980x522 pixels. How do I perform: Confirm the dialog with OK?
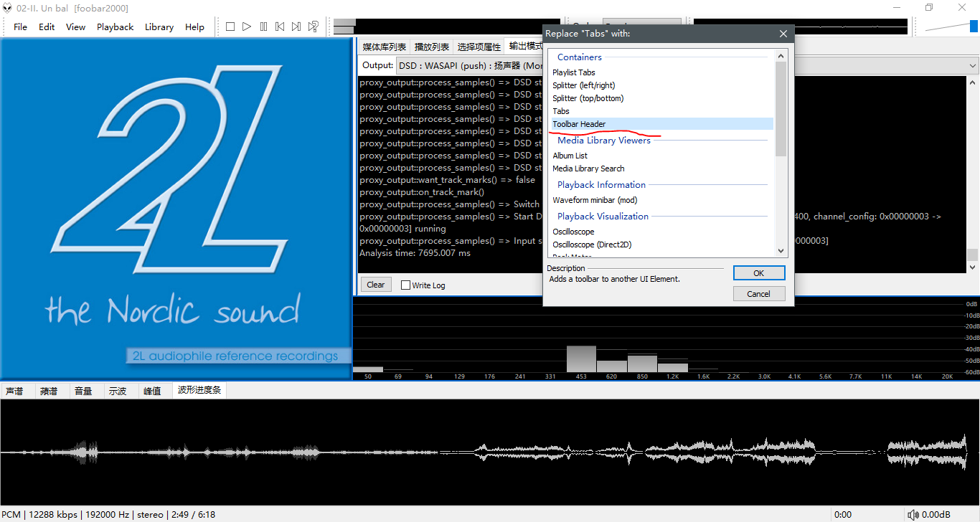coord(758,273)
